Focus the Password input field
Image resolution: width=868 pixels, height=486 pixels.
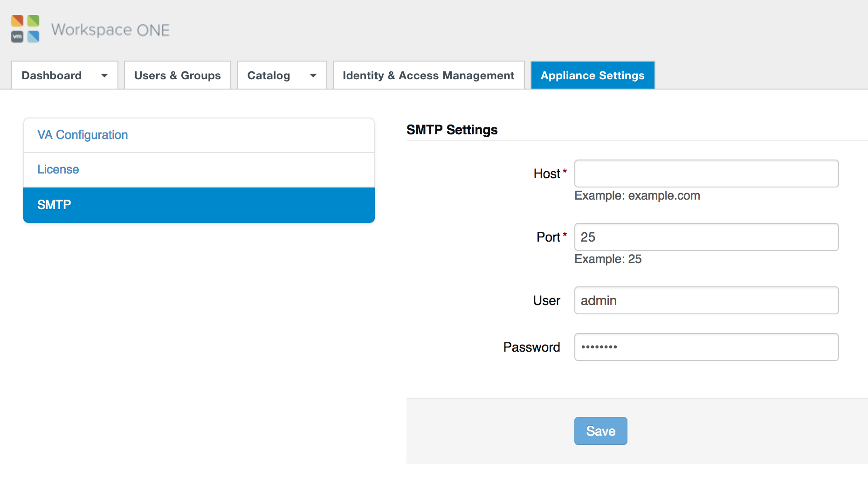point(706,347)
